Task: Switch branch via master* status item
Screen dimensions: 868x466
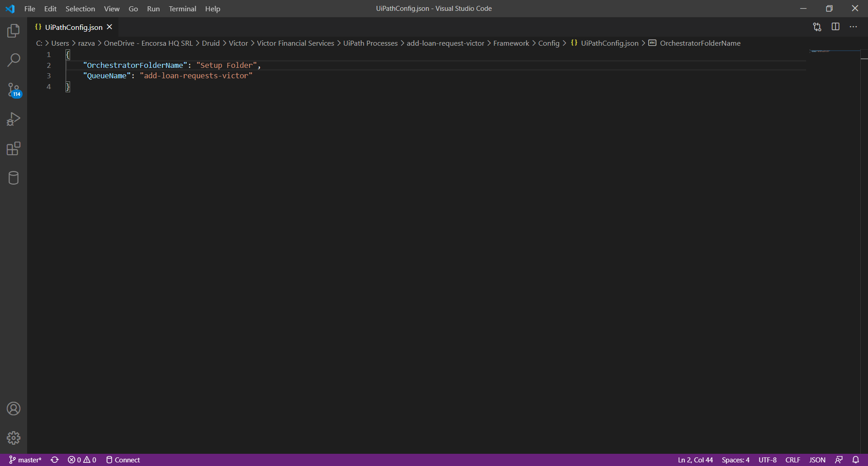Action: 25,460
